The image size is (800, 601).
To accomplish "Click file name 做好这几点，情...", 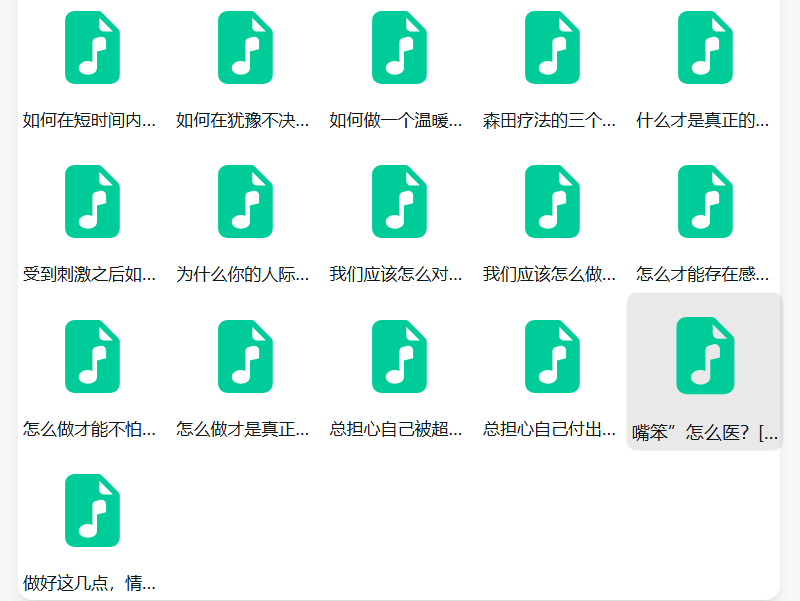I will coord(89,583).
